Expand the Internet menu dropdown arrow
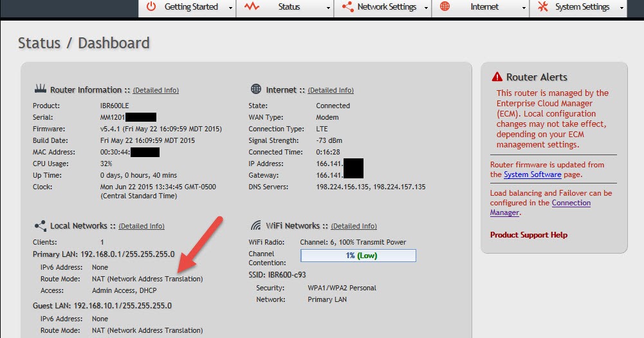This screenshot has height=338, width=644. point(524,8)
